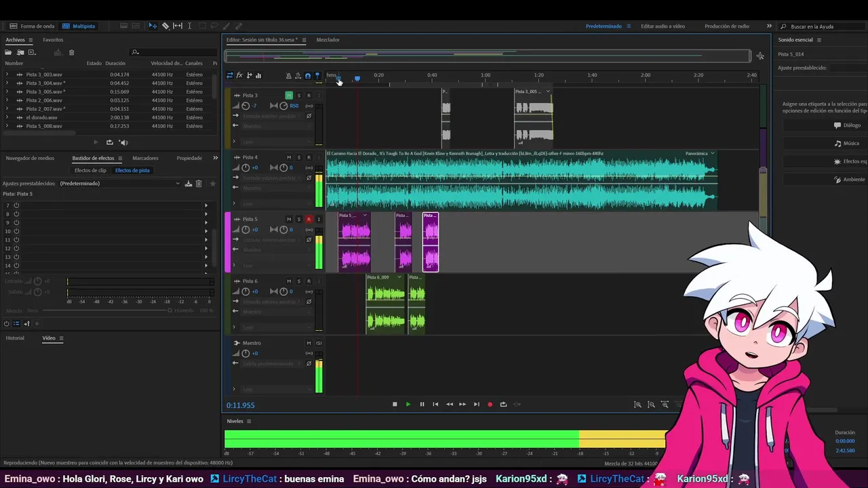Arm Pista 6 for recording
This screenshot has height=488, width=868.
click(x=309, y=281)
